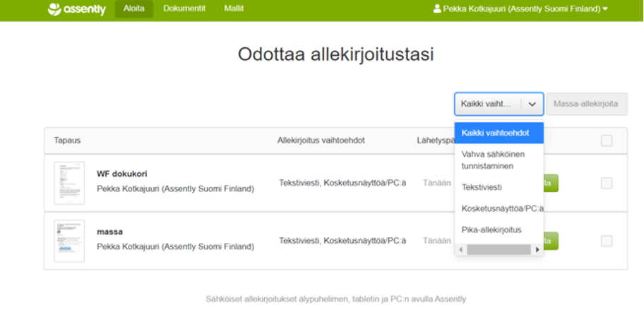Click the WF dokukori case title
The width and height of the screenshot is (644, 315).
[x=122, y=174]
